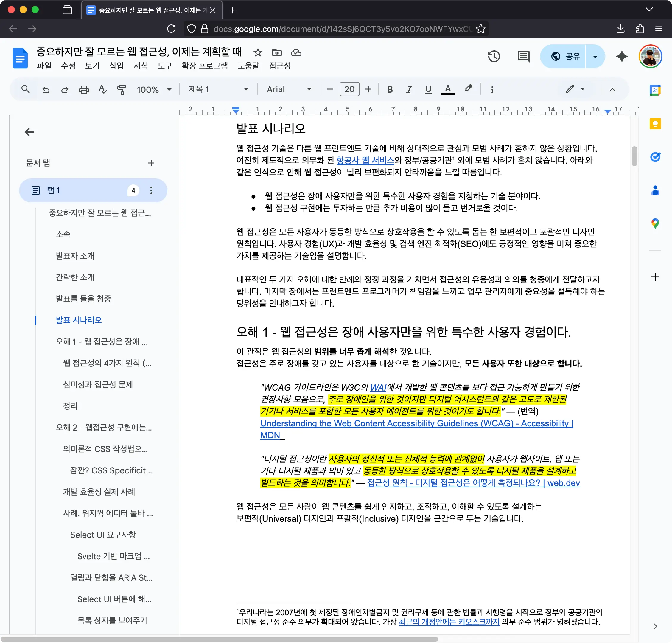The width and height of the screenshot is (672, 643).
Task: Open version history via the clock icon
Action: [494, 56]
